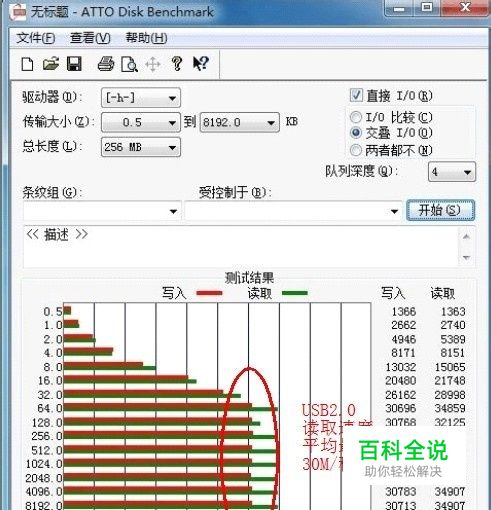Screen dimensions: 491x510
Task: Click write value 30783 in results
Action: click(x=401, y=491)
